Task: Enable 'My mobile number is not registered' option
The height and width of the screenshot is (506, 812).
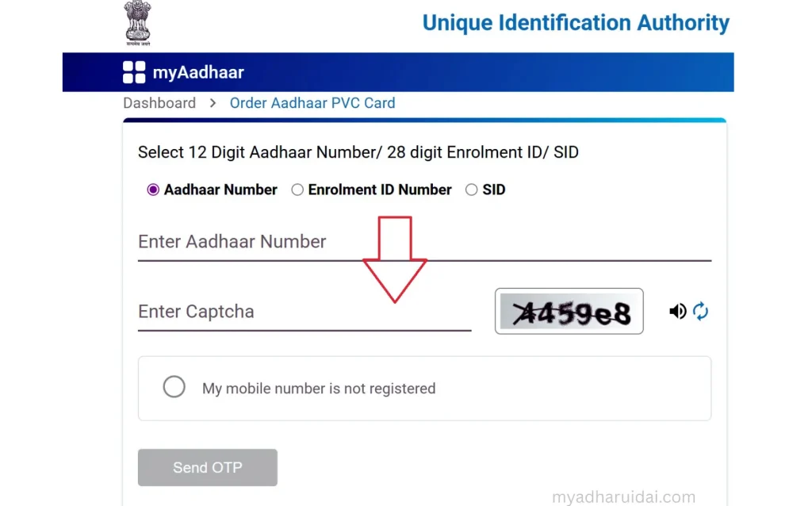Action: pyautogui.click(x=174, y=386)
